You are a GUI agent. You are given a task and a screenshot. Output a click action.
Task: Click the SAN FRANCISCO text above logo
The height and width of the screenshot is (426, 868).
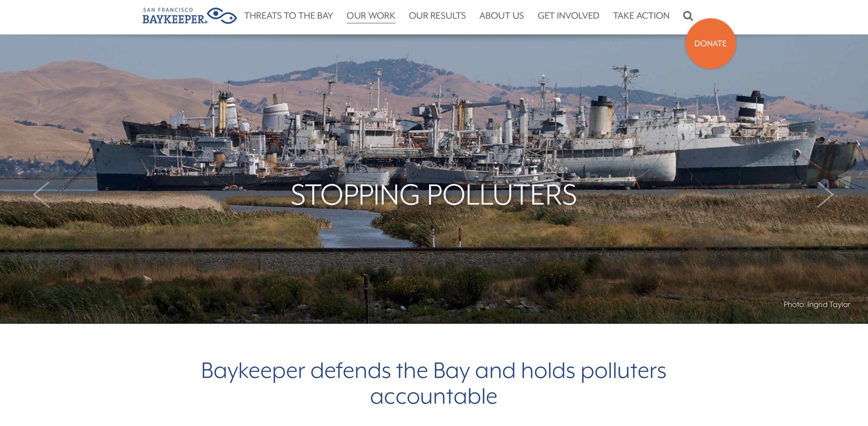[168, 10]
